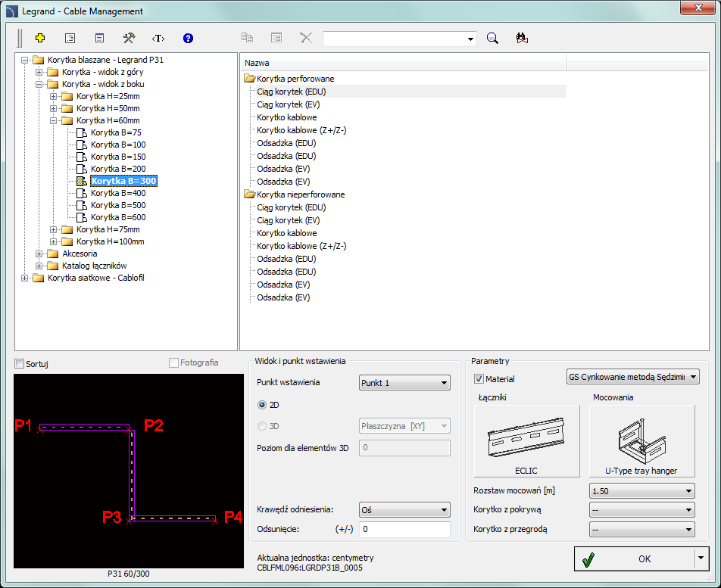This screenshot has height=588, width=721.
Task: Expand the Korytka siatkowe - Cablofil node
Action: [24, 278]
